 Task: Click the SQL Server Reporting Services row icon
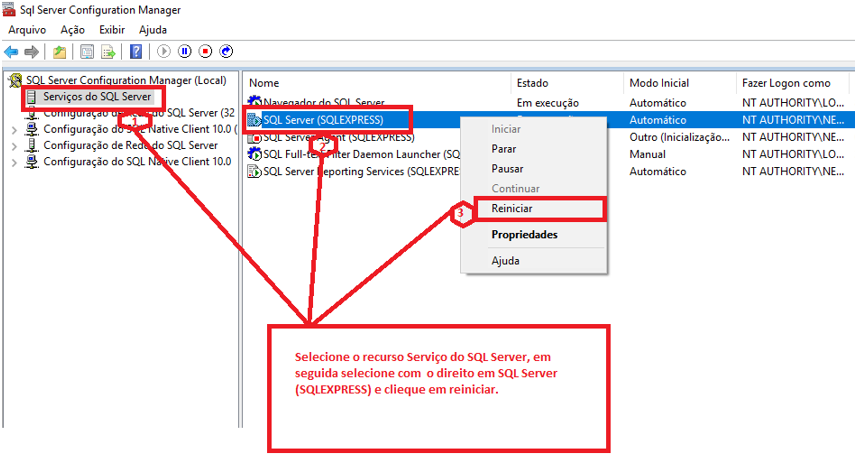[x=254, y=172]
